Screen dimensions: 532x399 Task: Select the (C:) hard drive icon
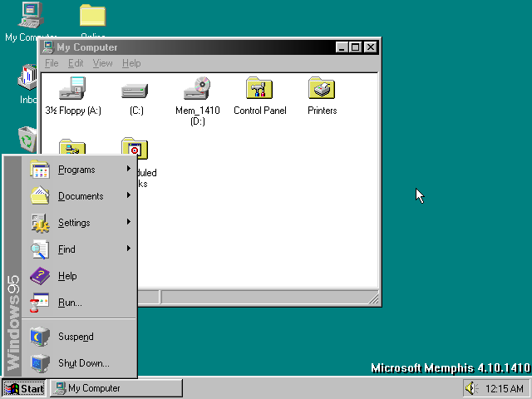point(135,91)
